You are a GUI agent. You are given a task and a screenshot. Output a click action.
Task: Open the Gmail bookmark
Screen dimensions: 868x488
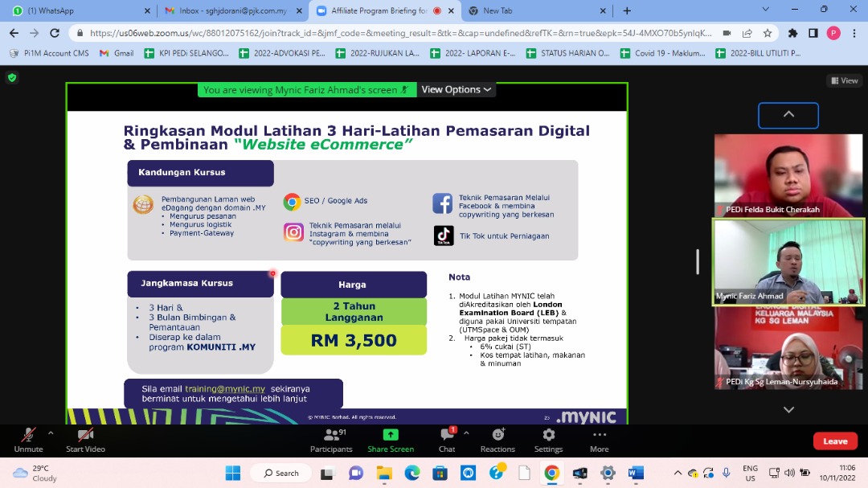coord(117,53)
